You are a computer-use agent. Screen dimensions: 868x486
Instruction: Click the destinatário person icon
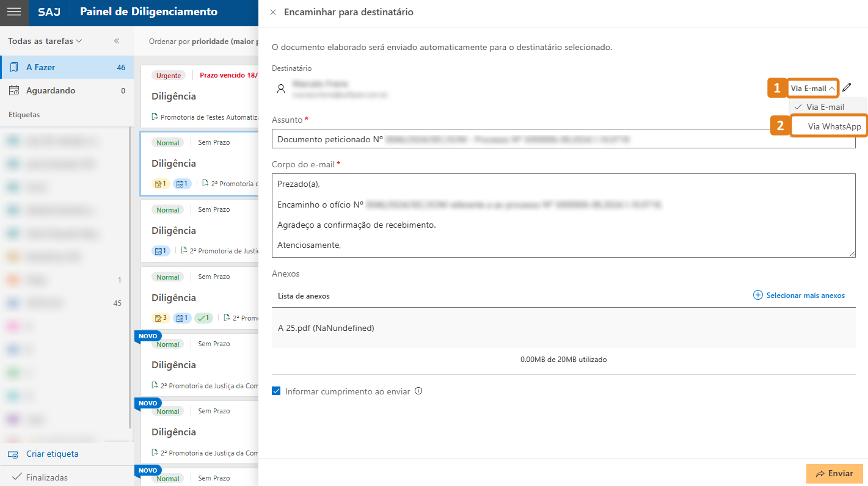[281, 88]
